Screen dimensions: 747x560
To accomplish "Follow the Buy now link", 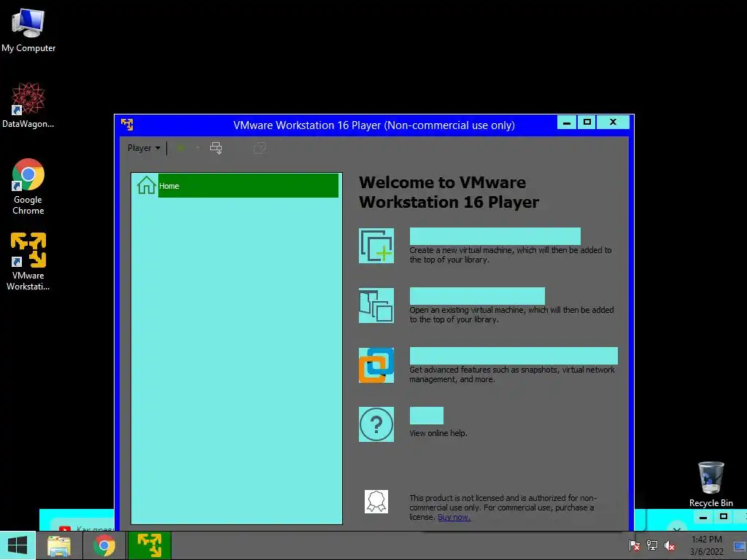I will (454, 517).
